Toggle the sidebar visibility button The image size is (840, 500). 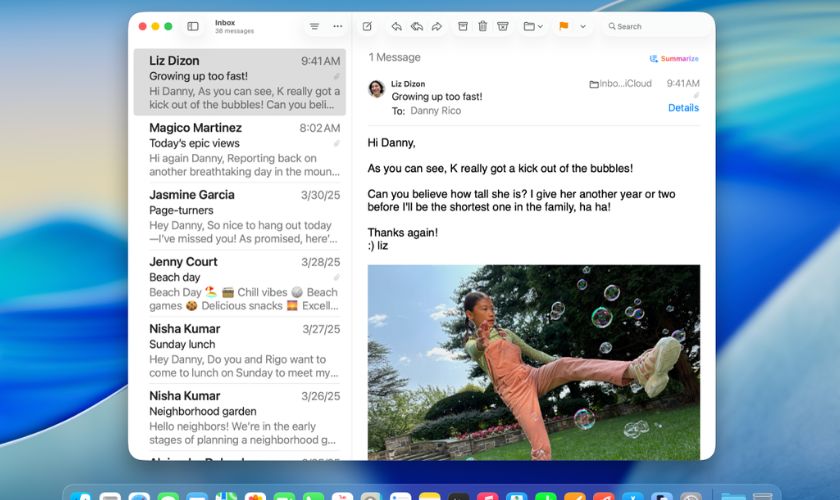coord(193,26)
